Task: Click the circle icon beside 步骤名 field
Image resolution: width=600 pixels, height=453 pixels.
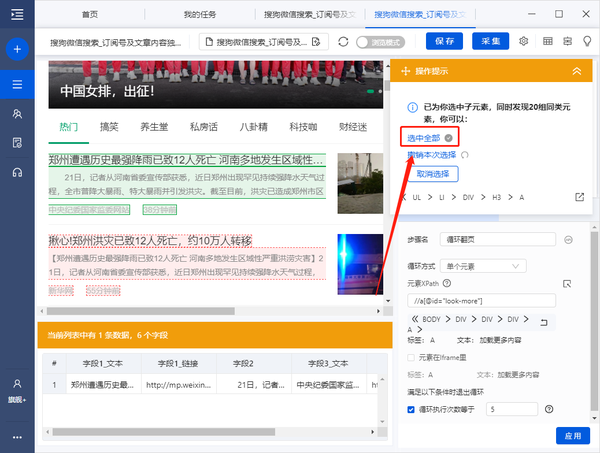Action: [x=568, y=240]
